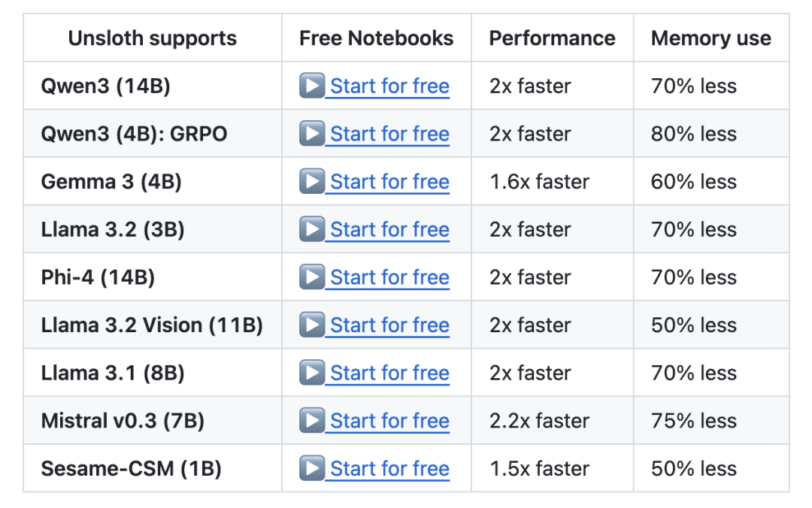Open the Mistral v0.3 (7B) Start for free link

click(x=389, y=421)
